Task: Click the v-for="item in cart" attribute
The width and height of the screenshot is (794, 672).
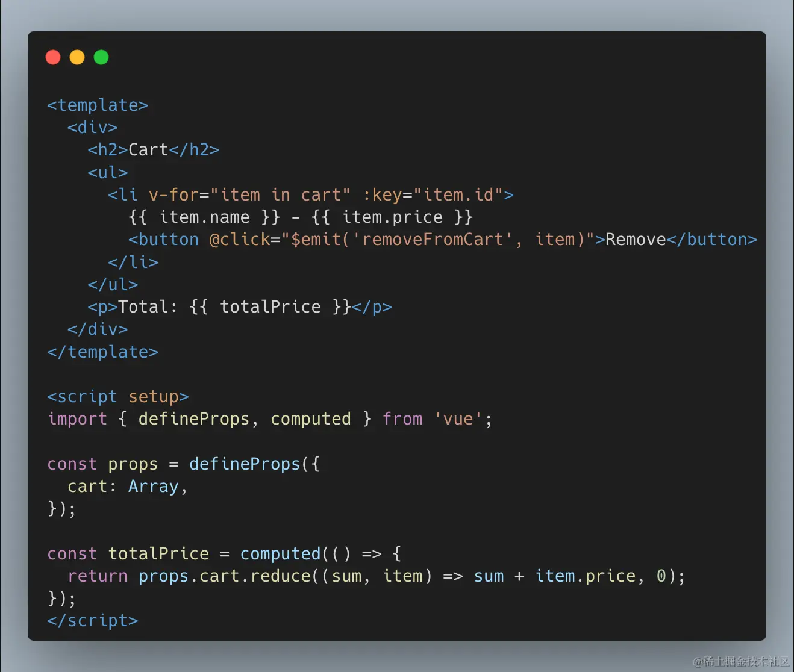Action: point(249,195)
